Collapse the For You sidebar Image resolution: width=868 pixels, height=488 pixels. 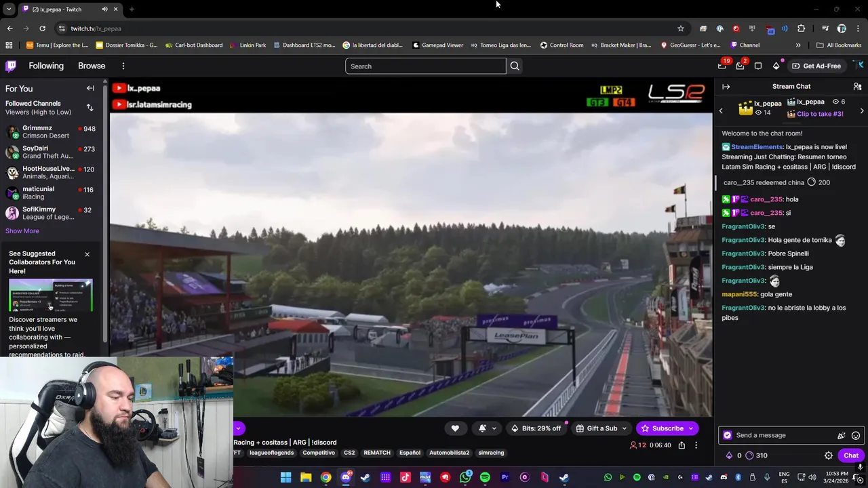(90, 88)
